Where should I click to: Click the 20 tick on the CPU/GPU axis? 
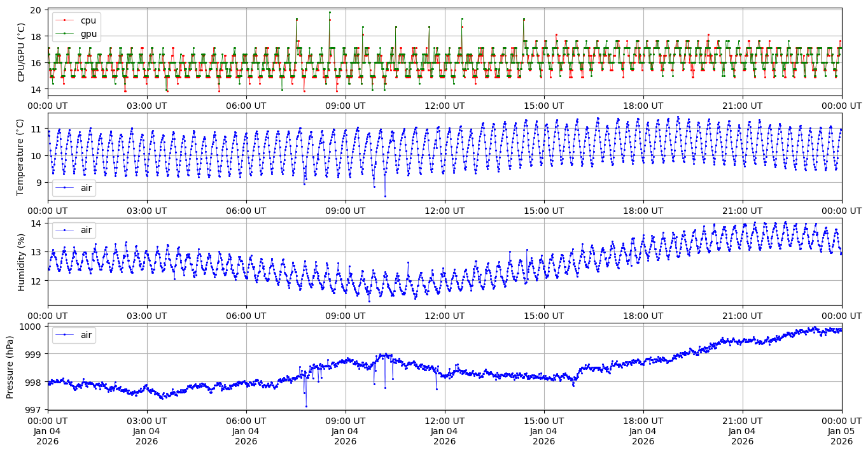[x=36, y=11]
